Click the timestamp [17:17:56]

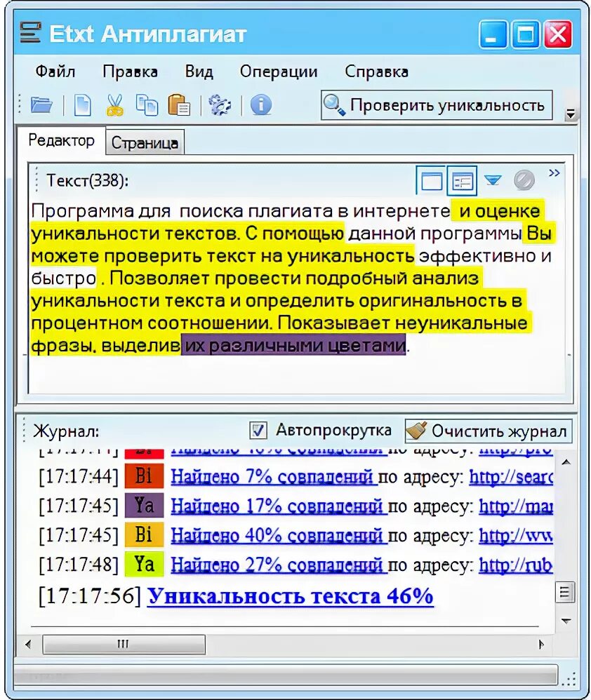coord(91,596)
